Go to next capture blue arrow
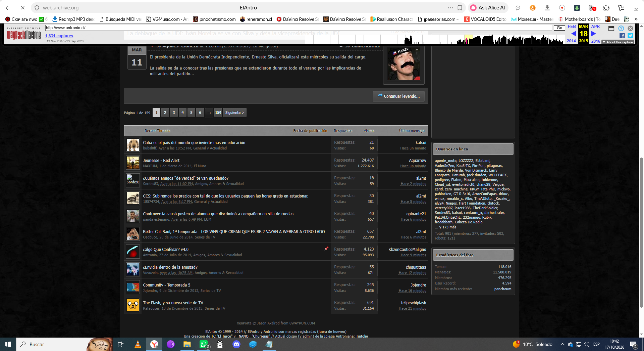 (594, 34)
